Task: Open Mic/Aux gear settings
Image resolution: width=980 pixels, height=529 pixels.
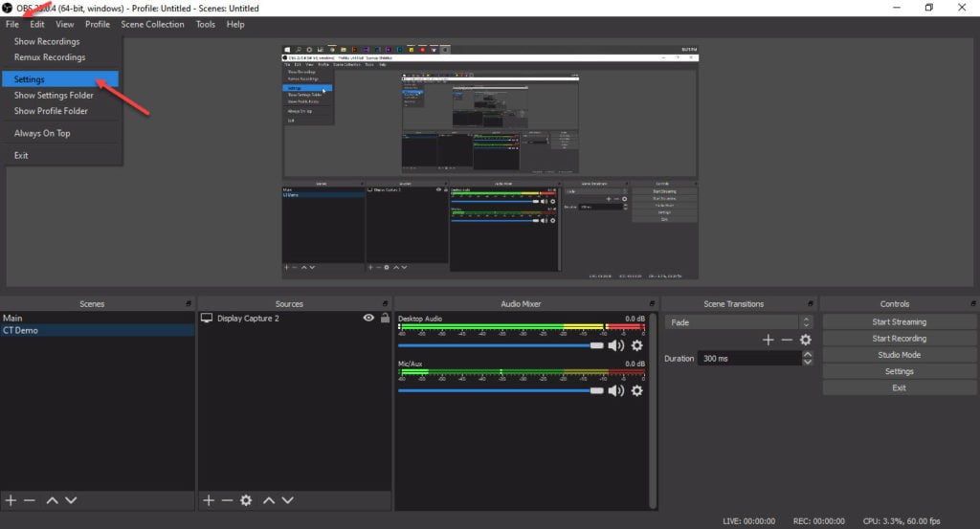Action: [636, 390]
